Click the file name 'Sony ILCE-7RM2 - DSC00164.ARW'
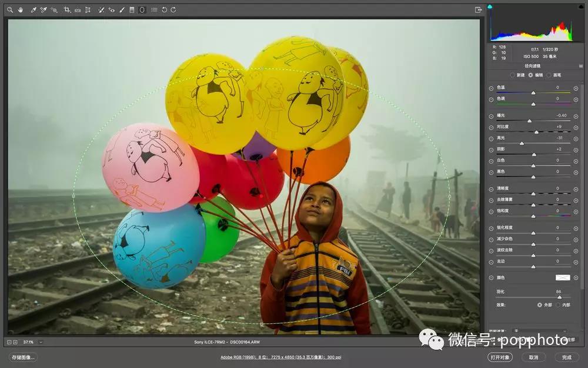 227,342
